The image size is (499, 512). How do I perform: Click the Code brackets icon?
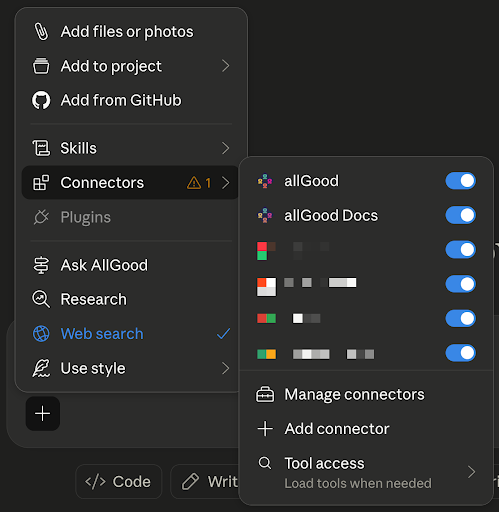coord(95,482)
